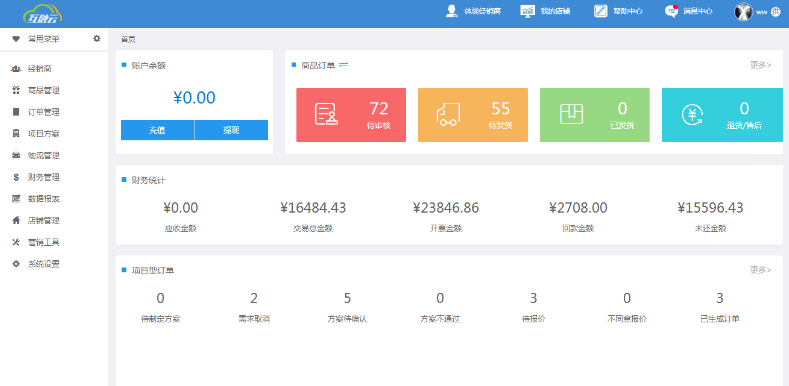Click the 互融云 cloud logo
Viewport: 789px width, 386px height.
click(x=43, y=14)
